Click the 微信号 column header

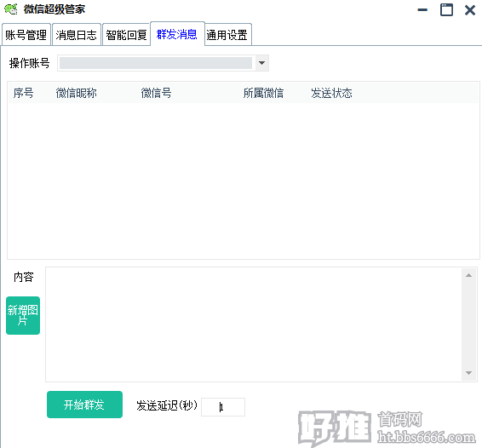tap(156, 93)
